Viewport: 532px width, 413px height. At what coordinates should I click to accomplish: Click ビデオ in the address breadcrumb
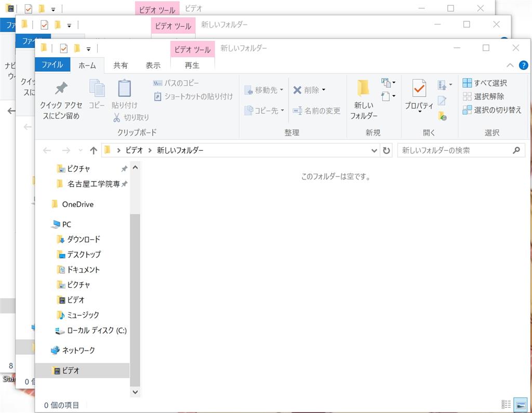pyautogui.click(x=135, y=150)
